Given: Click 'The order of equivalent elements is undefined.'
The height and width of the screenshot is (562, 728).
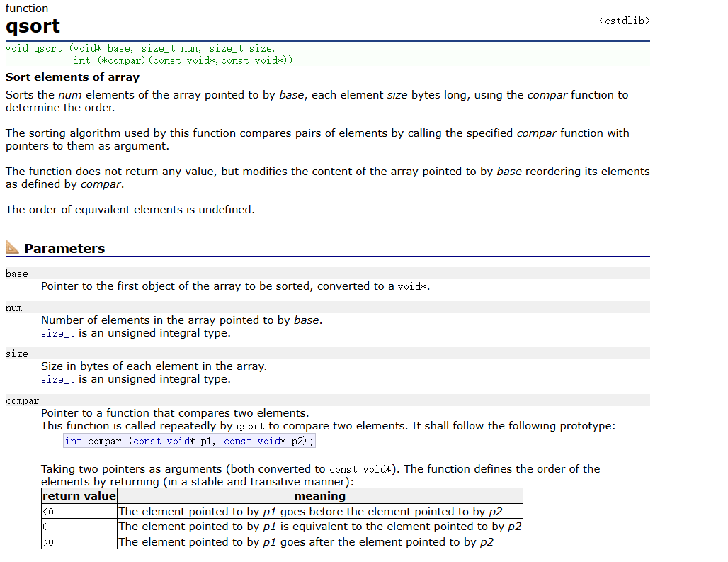Looking at the screenshot, I should coord(130,210).
